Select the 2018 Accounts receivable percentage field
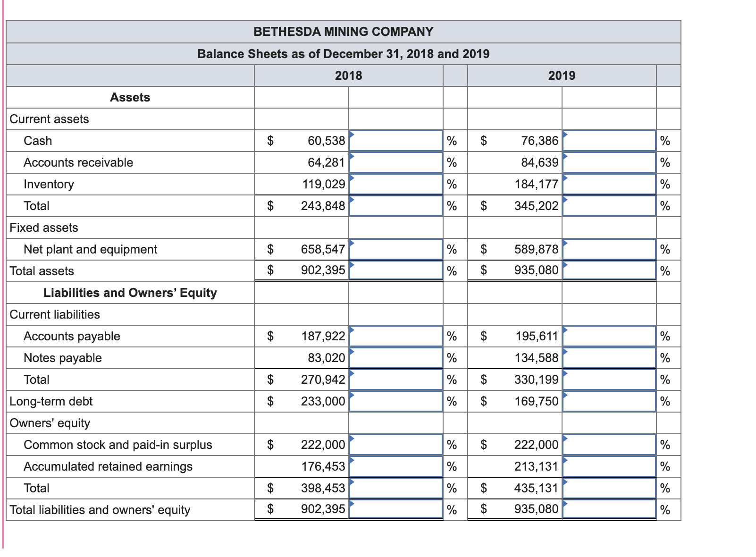Screen dimensions: 756x557 pyautogui.click(x=395, y=162)
